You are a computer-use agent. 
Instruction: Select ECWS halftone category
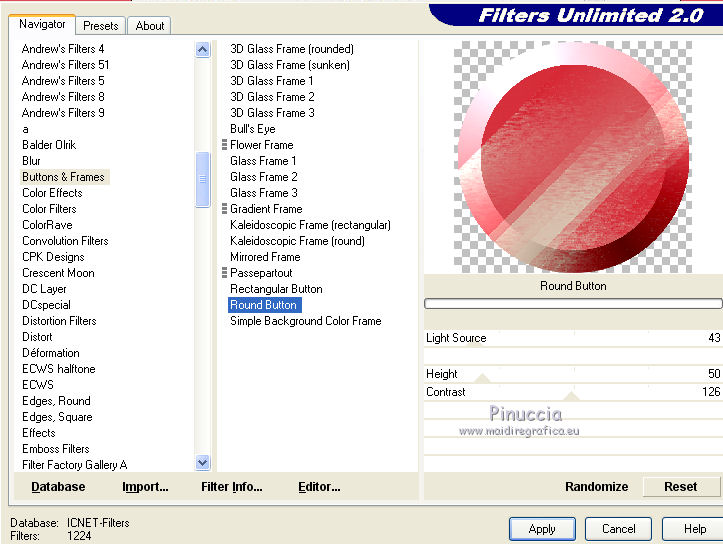pos(59,369)
